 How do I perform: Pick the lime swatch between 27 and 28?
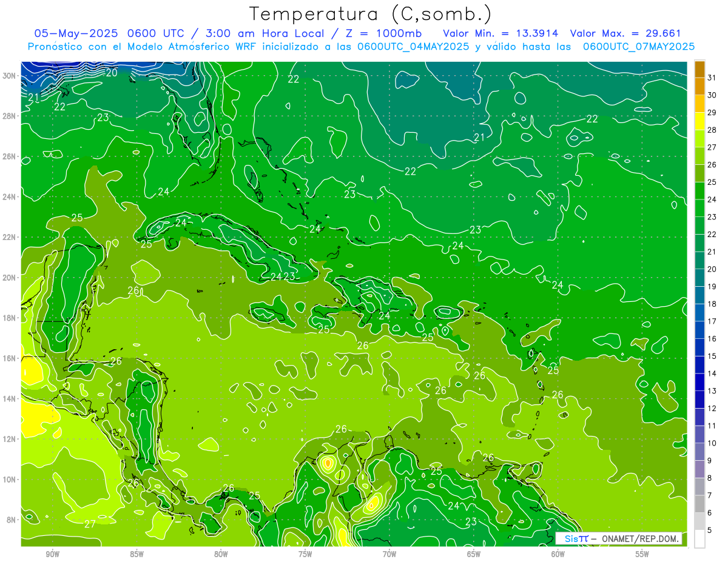[699, 138]
